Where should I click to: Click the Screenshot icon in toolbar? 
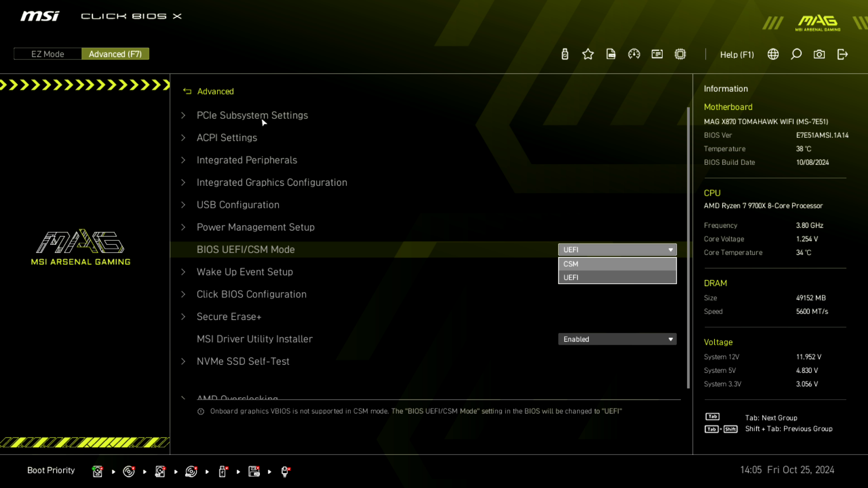pos(820,54)
